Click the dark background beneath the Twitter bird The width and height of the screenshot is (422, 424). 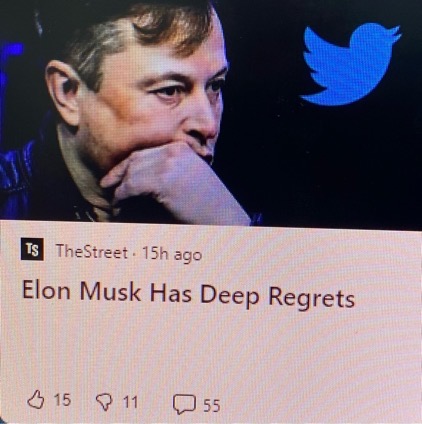pos(333,167)
